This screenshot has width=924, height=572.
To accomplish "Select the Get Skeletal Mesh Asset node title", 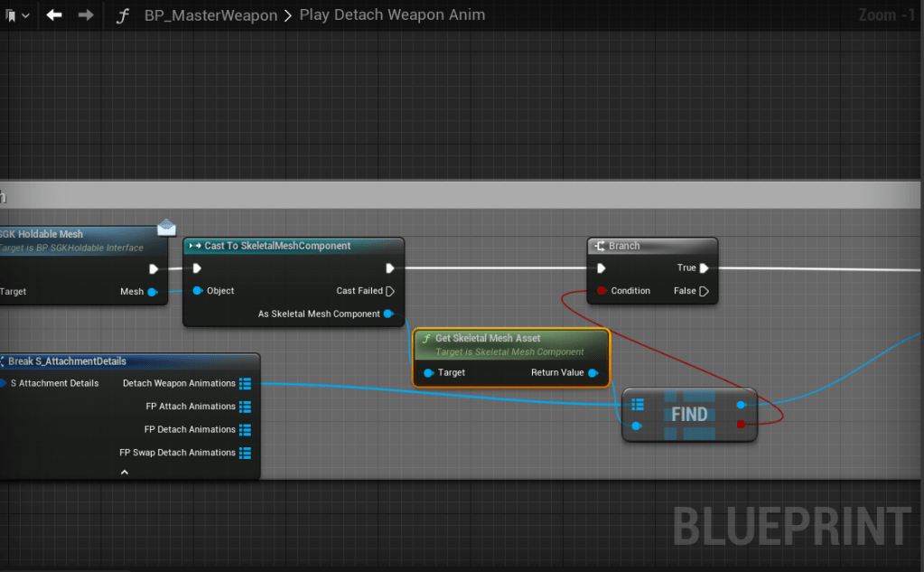I will pyautogui.click(x=488, y=338).
